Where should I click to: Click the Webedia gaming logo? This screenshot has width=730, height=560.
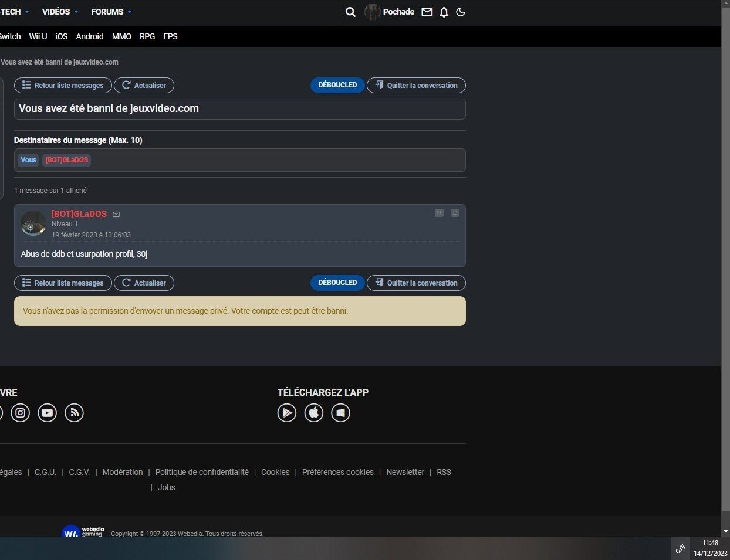point(83,531)
